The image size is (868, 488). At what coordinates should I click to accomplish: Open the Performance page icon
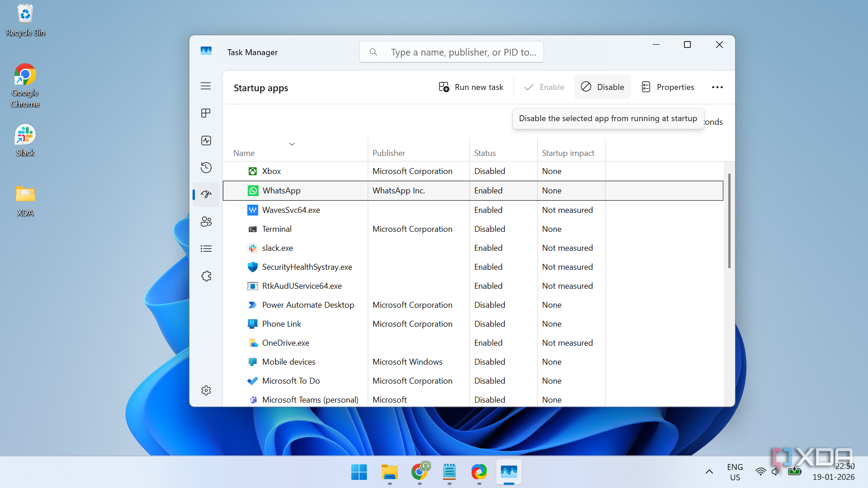tap(206, 141)
